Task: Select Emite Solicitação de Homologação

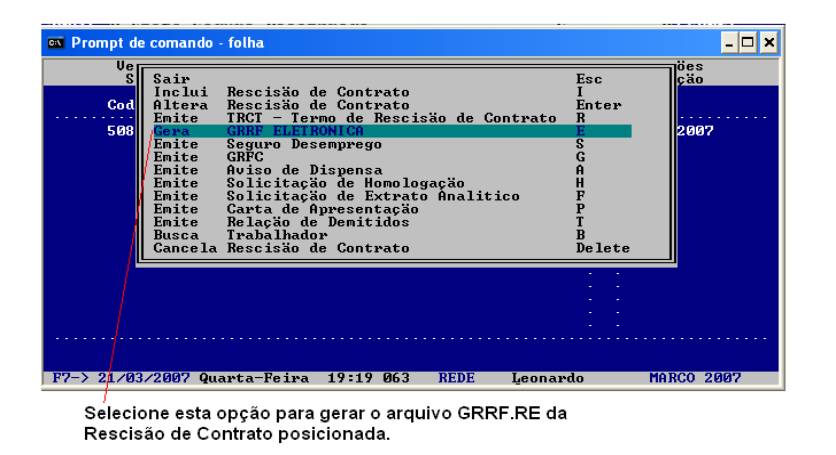Action: 392,183
